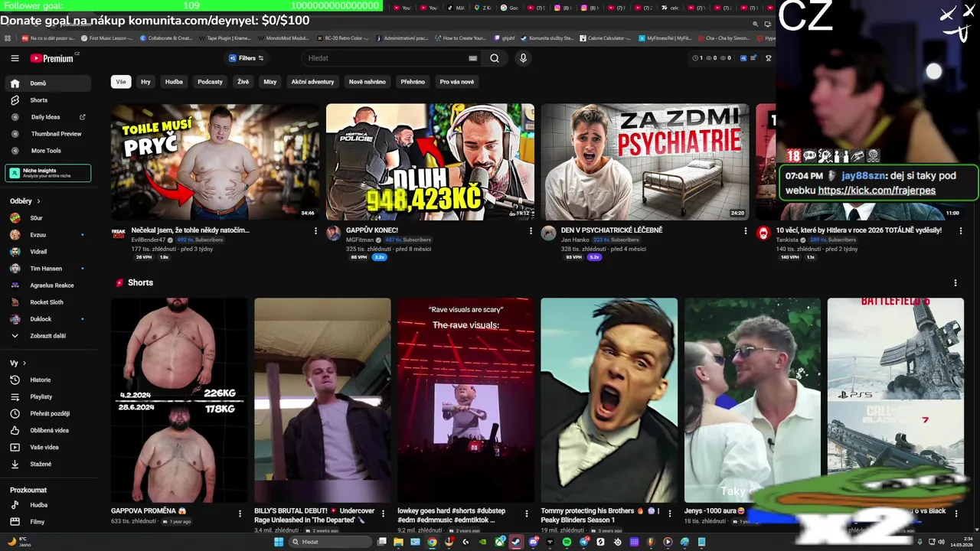The width and height of the screenshot is (980, 551).
Task: Open Domů in the sidebar
Action: pos(47,83)
